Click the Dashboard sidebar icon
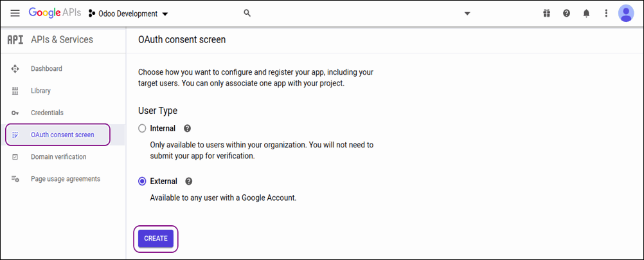 15,69
